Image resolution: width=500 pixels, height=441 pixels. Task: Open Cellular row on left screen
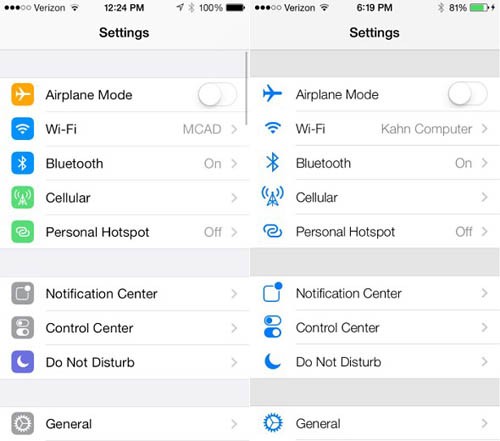click(x=125, y=198)
